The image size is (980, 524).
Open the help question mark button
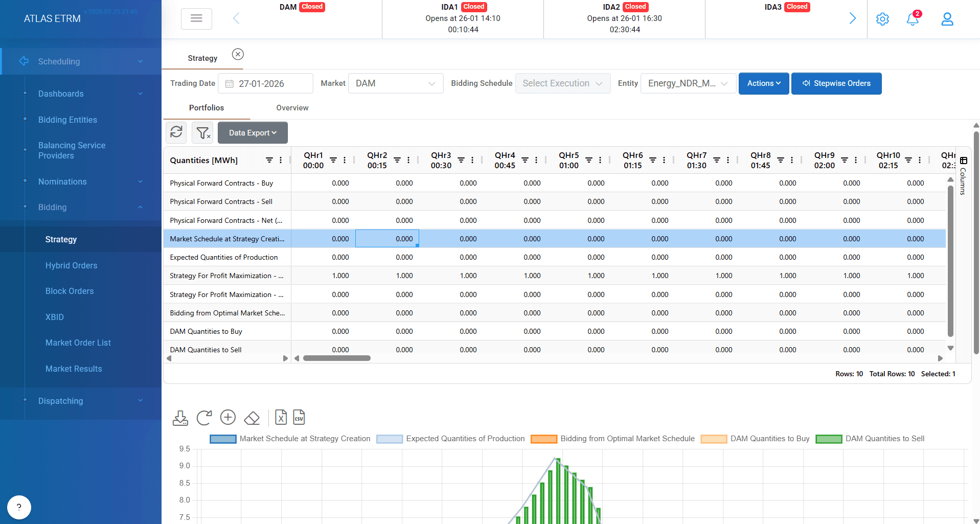pyautogui.click(x=19, y=507)
